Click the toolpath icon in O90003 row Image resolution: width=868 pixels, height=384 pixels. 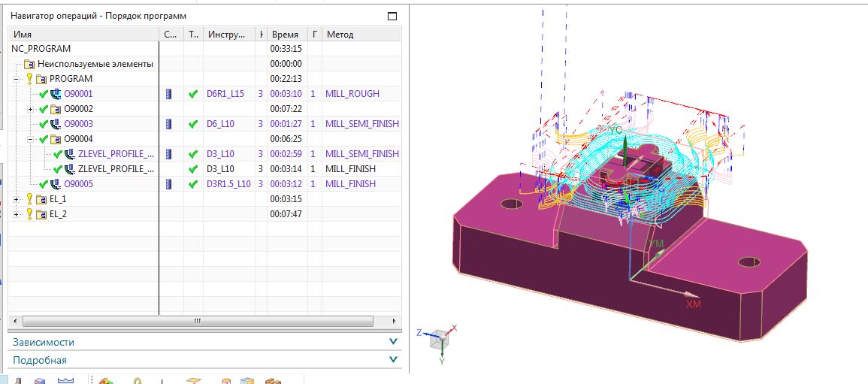[x=169, y=124]
